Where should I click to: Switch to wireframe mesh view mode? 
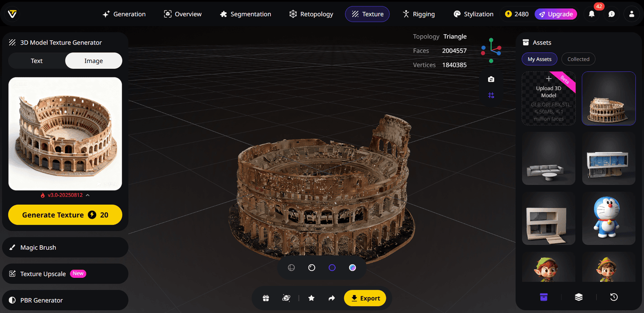[x=291, y=268]
